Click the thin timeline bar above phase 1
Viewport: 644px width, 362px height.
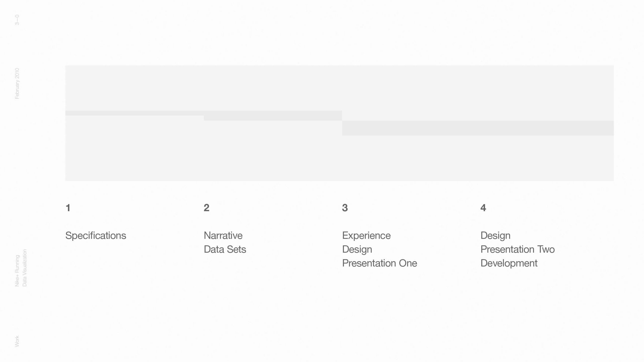(134, 113)
